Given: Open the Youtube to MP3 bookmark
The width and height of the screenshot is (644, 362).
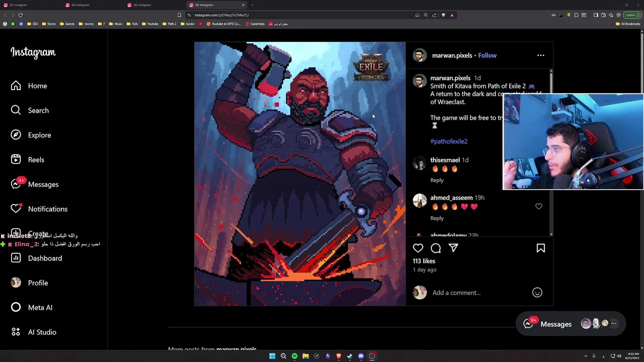Looking at the screenshot, I should [223, 24].
